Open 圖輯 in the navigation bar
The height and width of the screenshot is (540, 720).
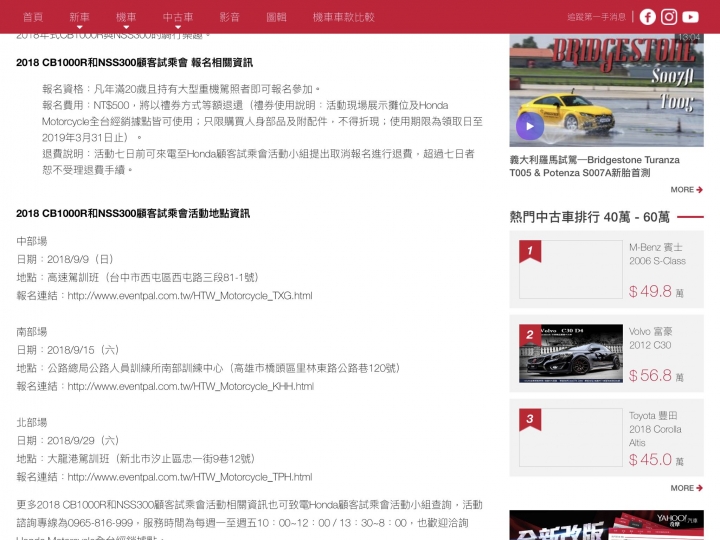pos(276,17)
